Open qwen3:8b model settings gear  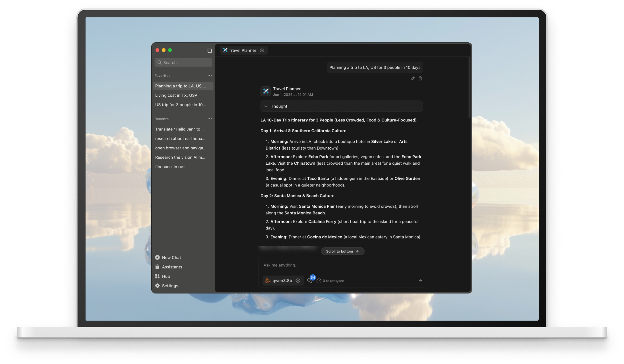298,281
